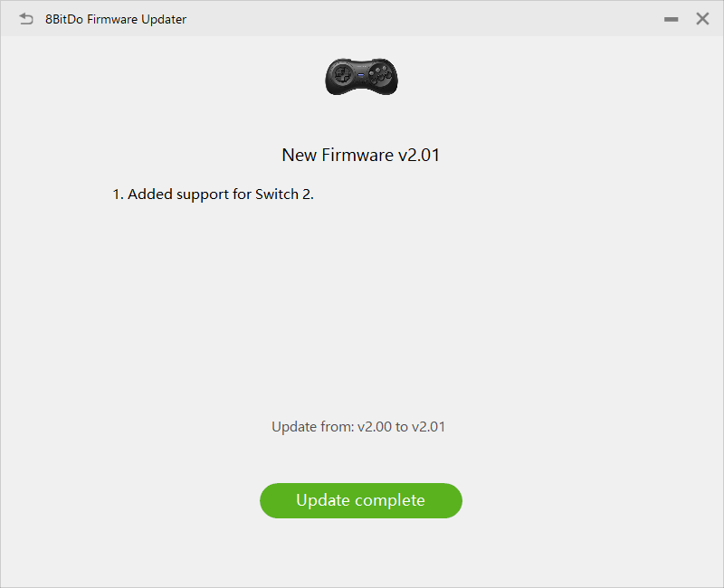Click the list number '1.' in the changelog
The image size is (724, 588).
pyautogui.click(x=119, y=194)
